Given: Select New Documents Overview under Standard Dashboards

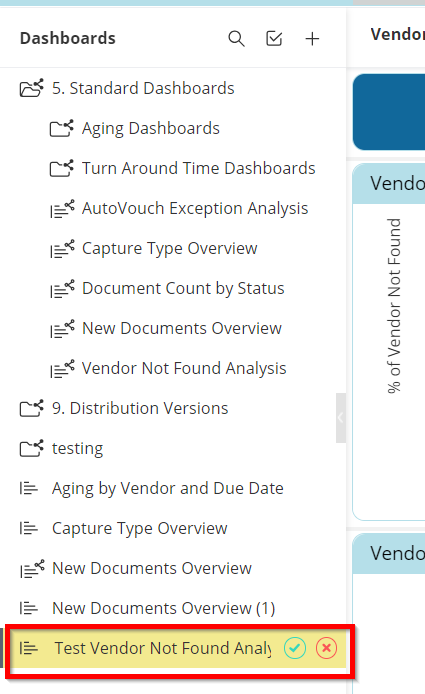Looking at the screenshot, I should point(182,328).
